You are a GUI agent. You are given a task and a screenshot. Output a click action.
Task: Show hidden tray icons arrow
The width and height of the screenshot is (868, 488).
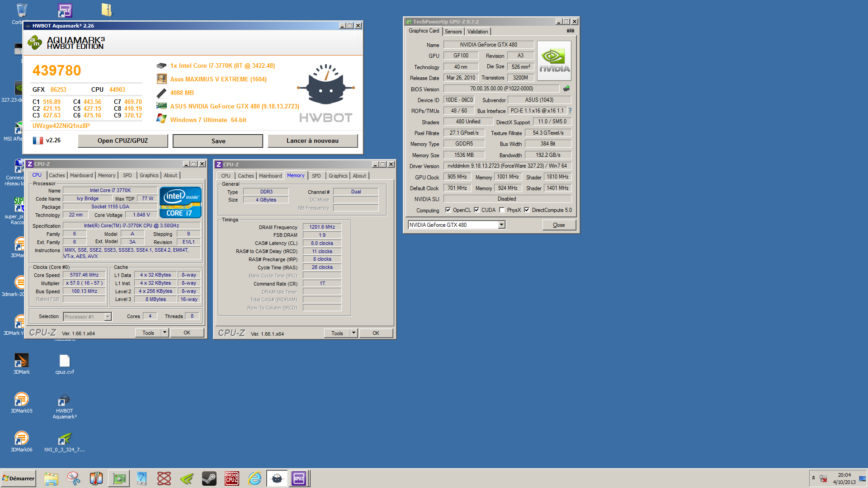coord(813,478)
